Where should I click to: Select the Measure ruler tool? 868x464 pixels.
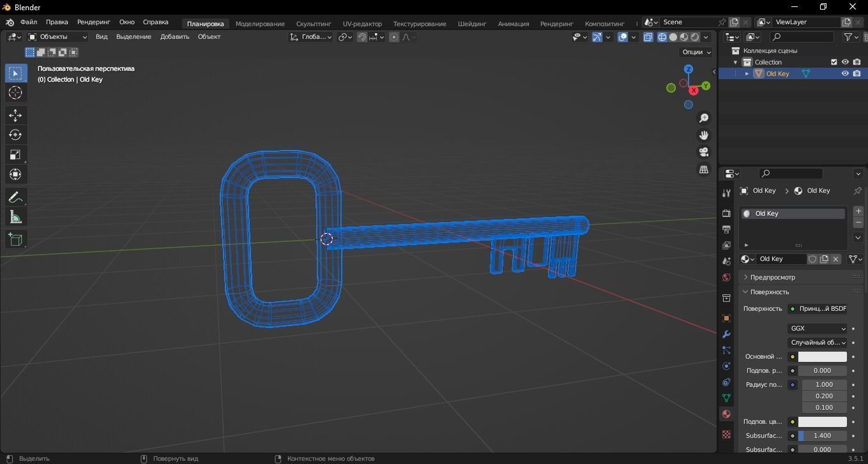click(15, 218)
